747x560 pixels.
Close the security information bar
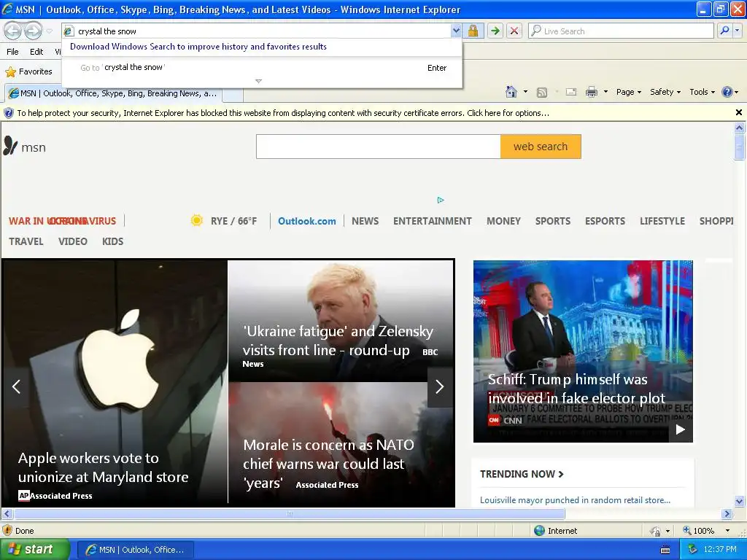click(x=739, y=112)
